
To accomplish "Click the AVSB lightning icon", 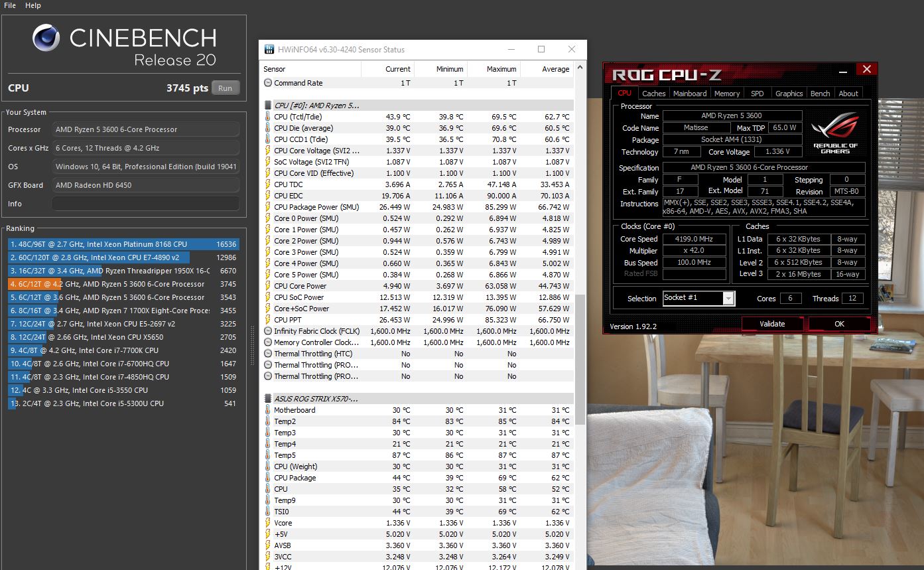I will [x=268, y=545].
